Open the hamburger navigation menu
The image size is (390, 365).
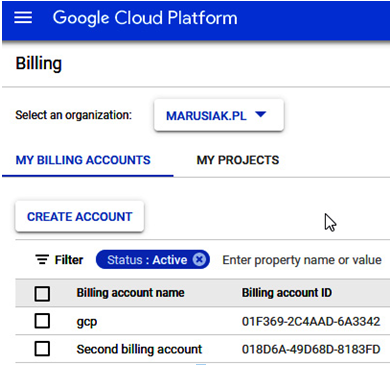23,17
